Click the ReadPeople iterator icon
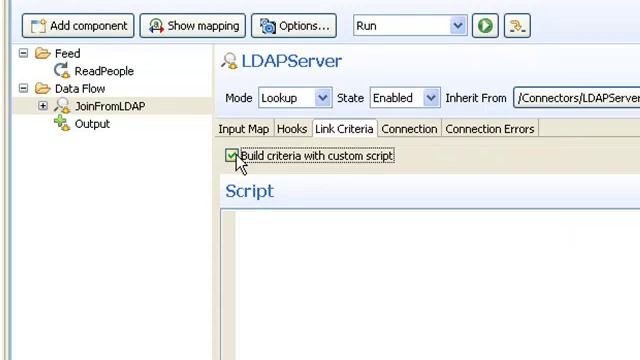 point(62,71)
